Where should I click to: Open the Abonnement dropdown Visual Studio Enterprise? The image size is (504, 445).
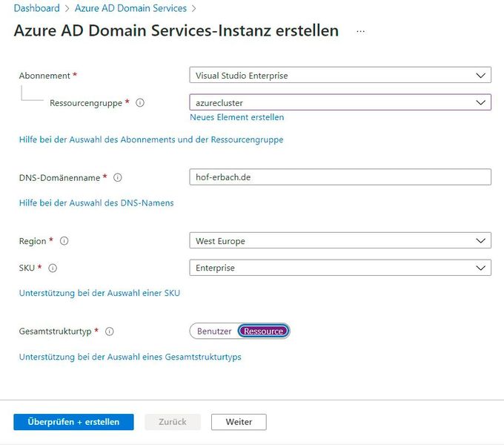[340, 75]
